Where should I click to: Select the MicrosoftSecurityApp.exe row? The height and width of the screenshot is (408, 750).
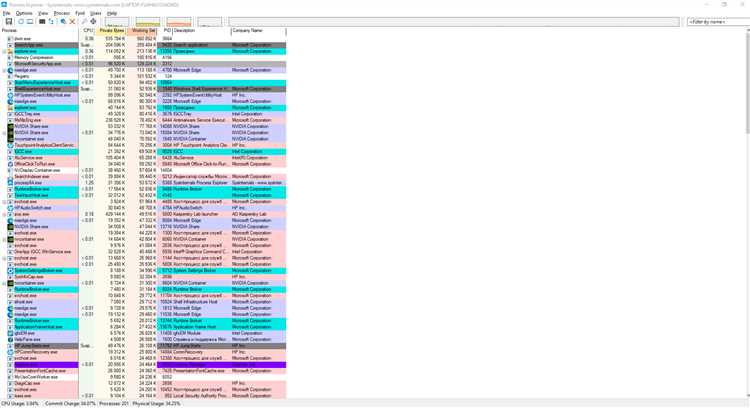(x=143, y=64)
